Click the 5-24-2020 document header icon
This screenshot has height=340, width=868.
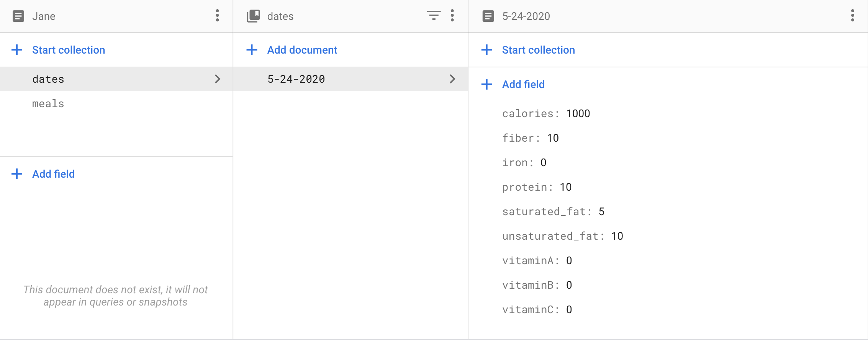coord(488,16)
